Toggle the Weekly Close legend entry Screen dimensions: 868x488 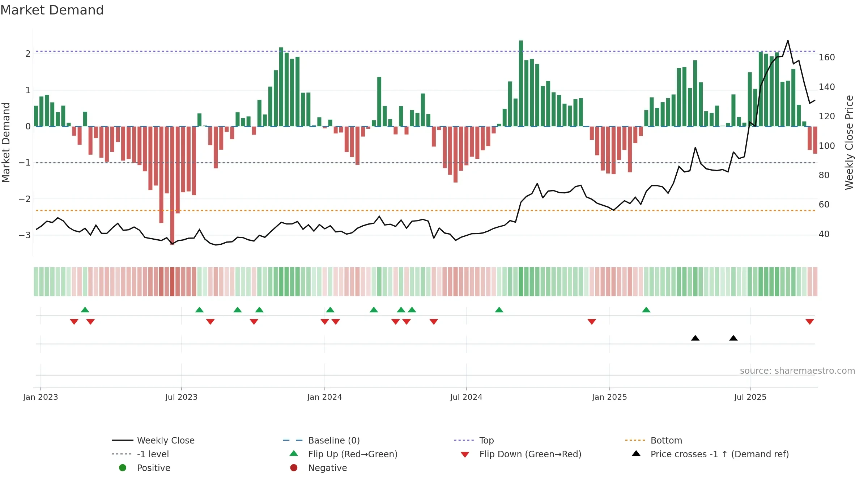pos(153,440)
